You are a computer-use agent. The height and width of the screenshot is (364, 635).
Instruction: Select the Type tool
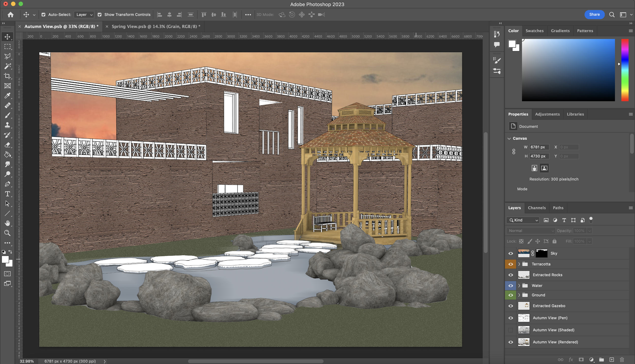coord(7,194)
